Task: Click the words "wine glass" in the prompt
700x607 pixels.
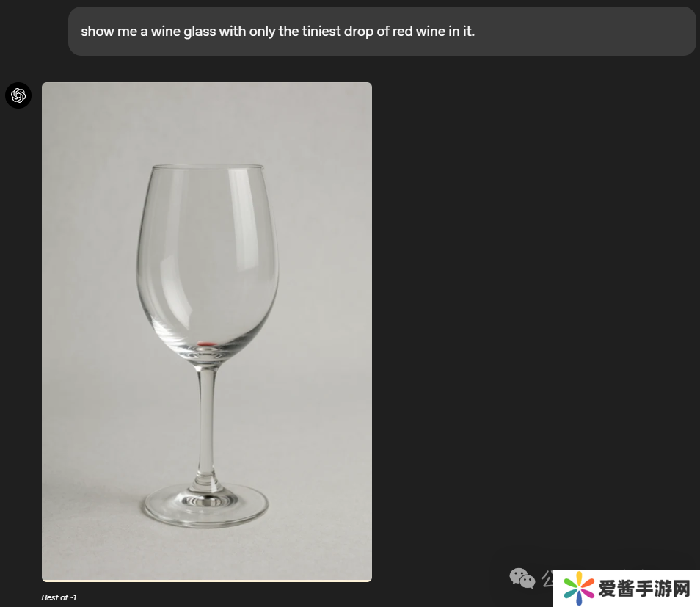Action: (x=183, y=32)
